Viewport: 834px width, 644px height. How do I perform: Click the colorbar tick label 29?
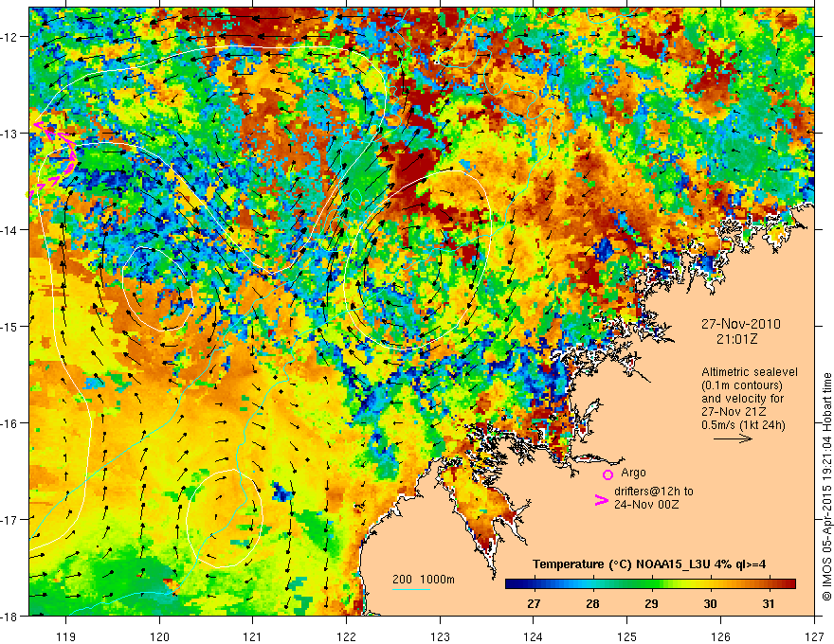(x=651, y=603)
